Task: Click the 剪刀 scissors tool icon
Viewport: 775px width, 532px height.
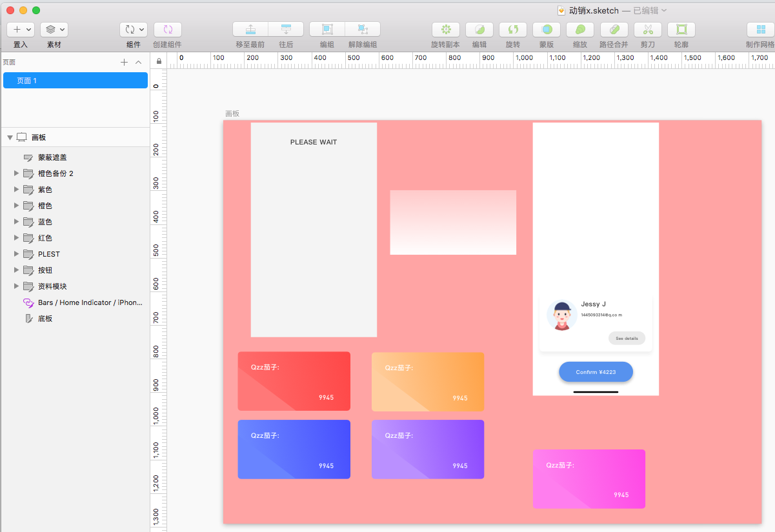Action: click(648, 30)
